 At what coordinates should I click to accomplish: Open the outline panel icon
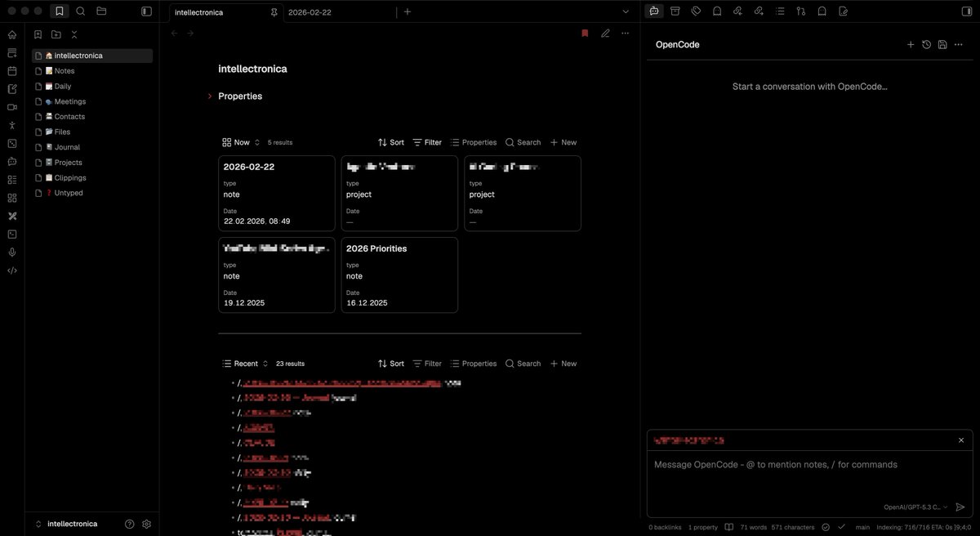click(780, 11)
